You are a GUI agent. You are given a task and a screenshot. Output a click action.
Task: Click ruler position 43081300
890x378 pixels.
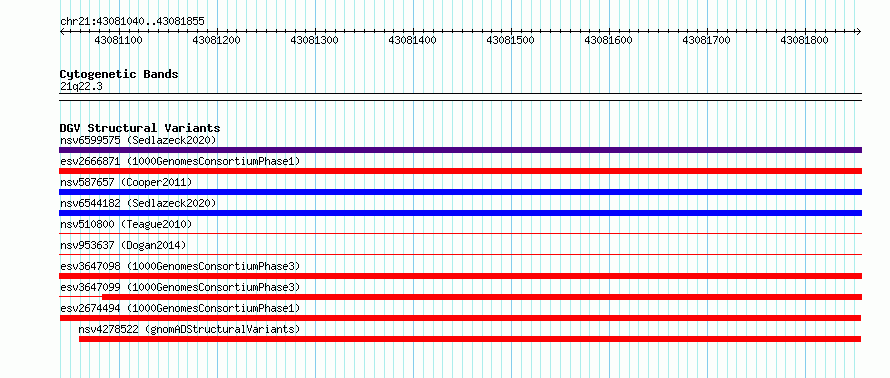314,41
